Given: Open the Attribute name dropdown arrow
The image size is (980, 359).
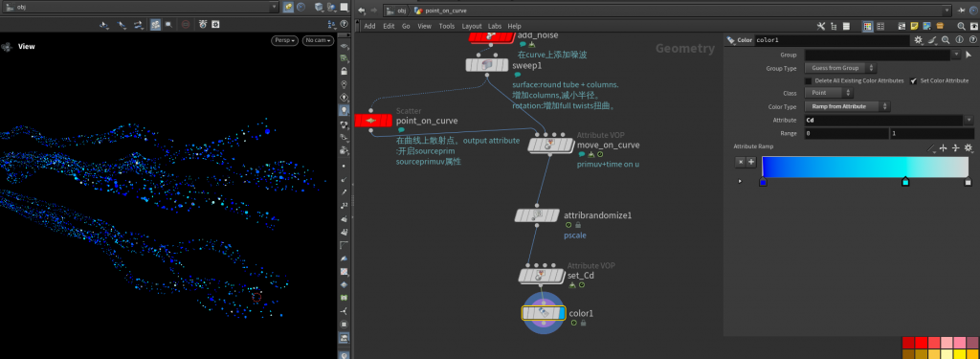Looking at the screenshot, I should [x=969, y=120].
